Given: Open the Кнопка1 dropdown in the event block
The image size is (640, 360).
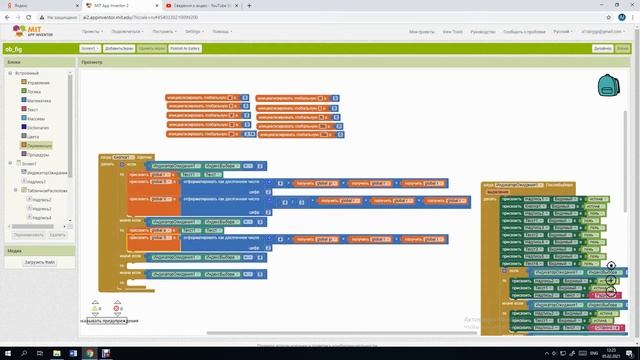Looking at the screenshot, I should [x=124, y=157].
